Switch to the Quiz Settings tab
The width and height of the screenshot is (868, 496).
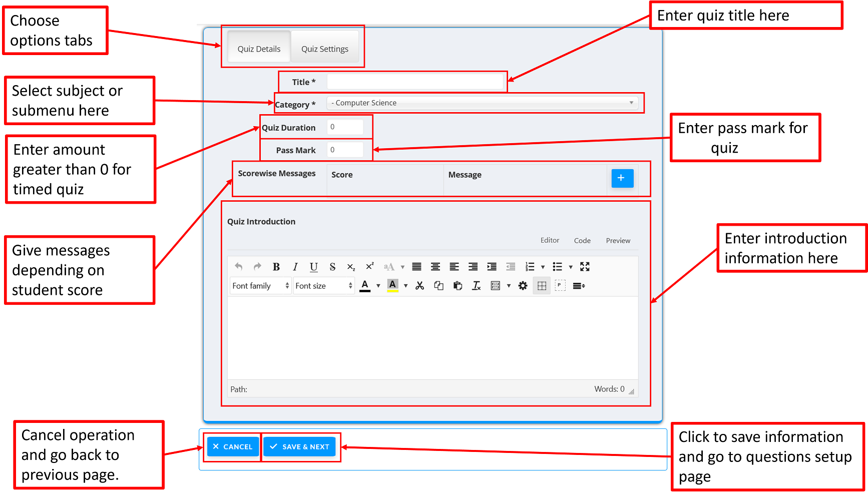[324, 49]
